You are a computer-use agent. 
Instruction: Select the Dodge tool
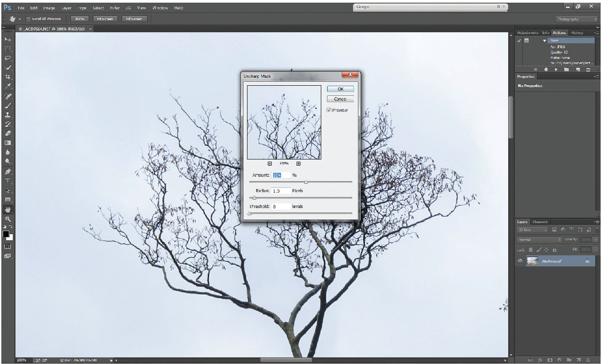pos(8,162)
